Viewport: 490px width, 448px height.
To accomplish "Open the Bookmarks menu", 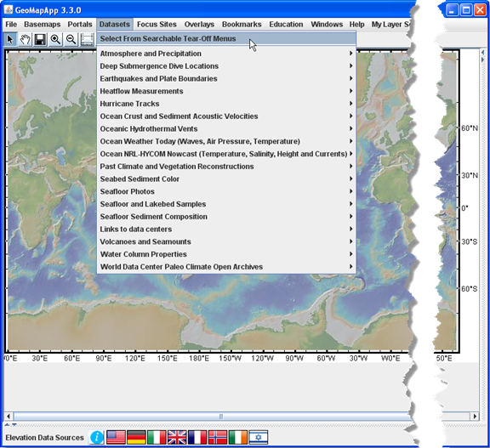I will pyautogui.click(x=242, y=25).
